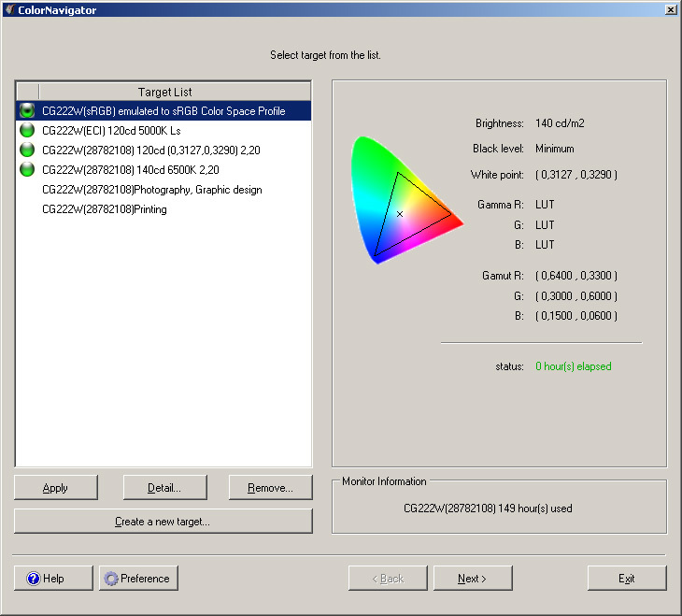Close the ColorNavigator window
Viewport: 682px width, 616px height.
671,9
